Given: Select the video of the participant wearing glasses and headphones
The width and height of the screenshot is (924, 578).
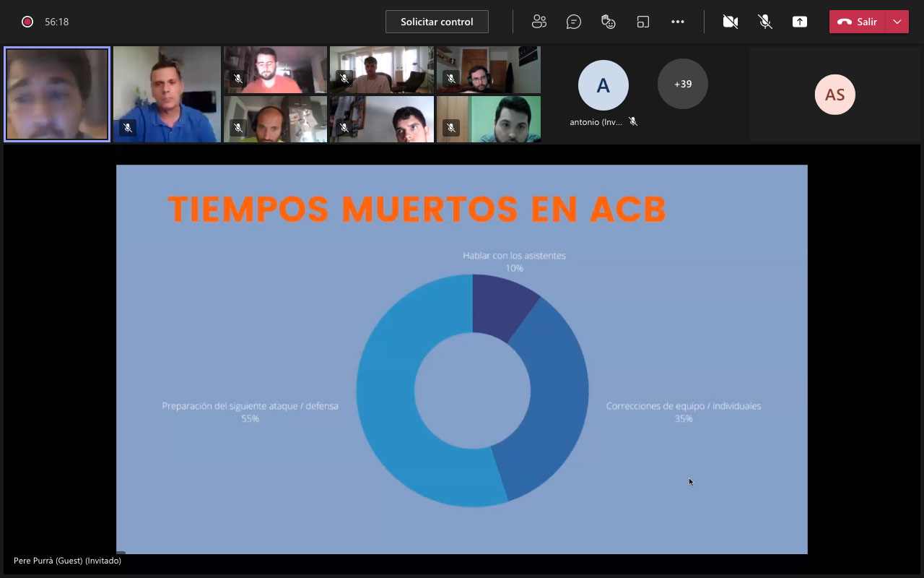Looking at the screenshot, I should pos(489,70).
